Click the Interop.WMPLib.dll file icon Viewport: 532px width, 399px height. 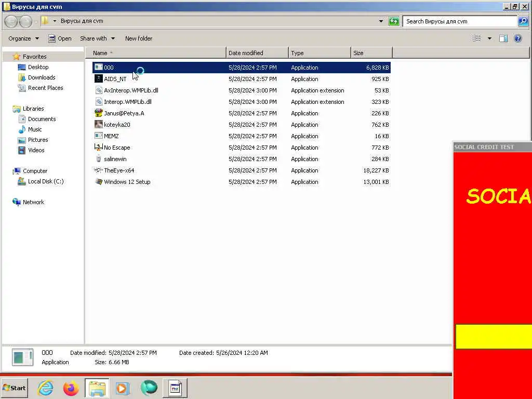tap(98, 102)
